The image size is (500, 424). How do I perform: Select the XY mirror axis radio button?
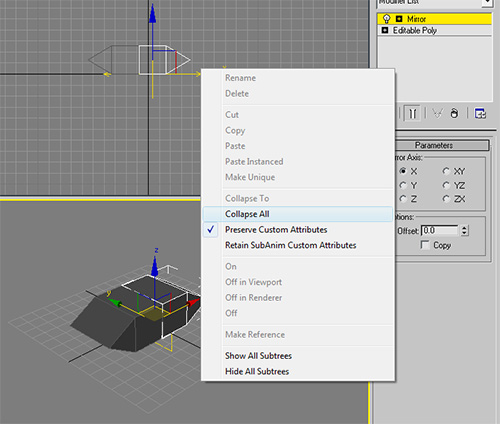click(x=446, y=171)
